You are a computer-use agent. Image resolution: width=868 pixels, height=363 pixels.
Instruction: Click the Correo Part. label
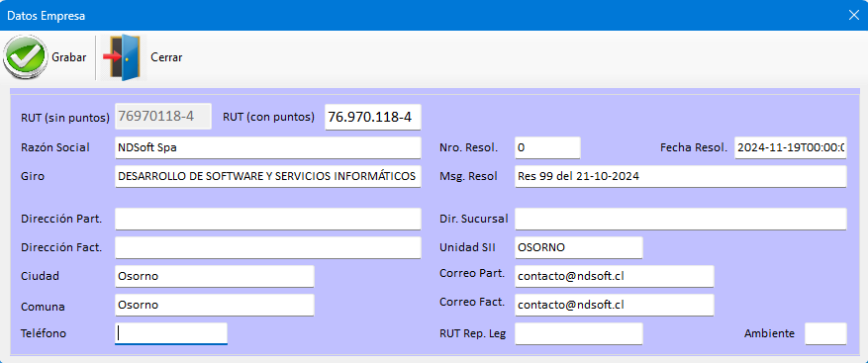pos(472,273)
